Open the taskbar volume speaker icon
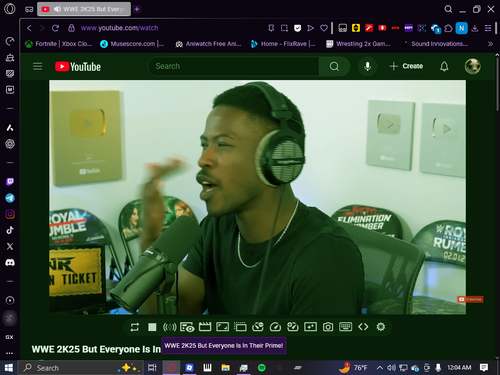 391,368
